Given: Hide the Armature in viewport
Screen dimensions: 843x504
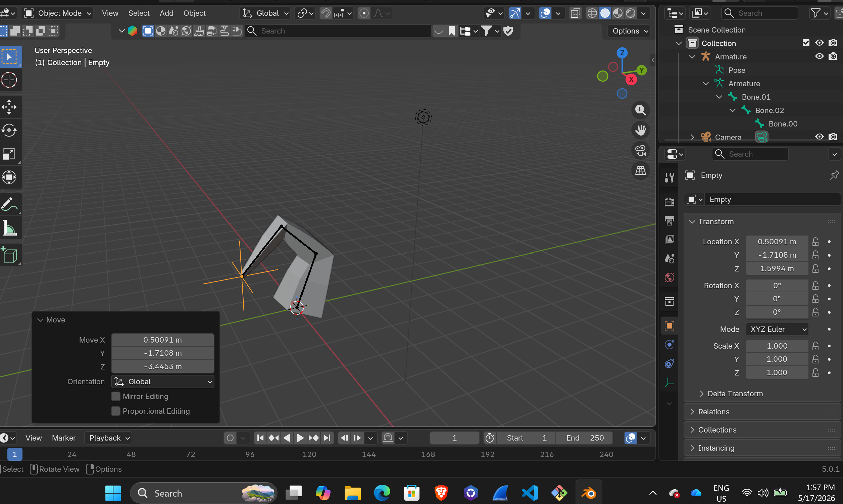Looking at the screenshot, I should [x=819, y=56].
